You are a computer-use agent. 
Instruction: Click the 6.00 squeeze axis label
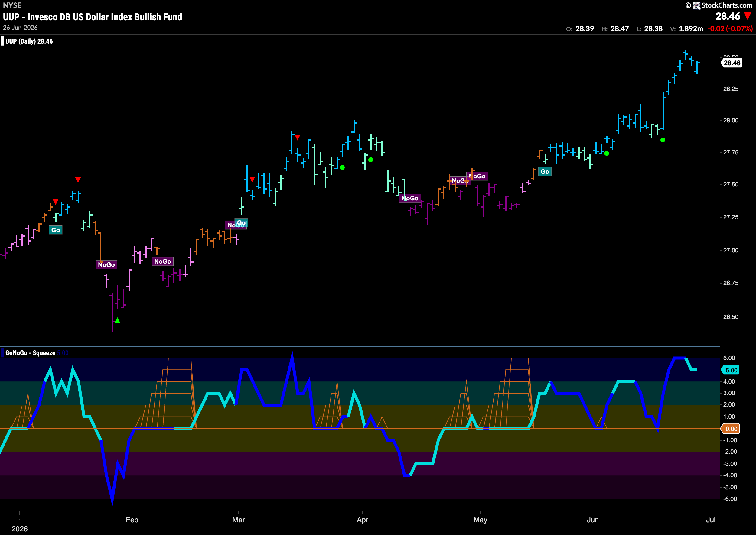tap(729, 358)
